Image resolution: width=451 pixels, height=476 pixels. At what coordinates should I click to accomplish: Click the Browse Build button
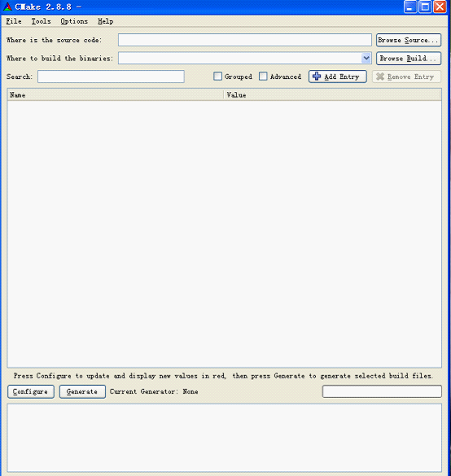pos(409,59)
